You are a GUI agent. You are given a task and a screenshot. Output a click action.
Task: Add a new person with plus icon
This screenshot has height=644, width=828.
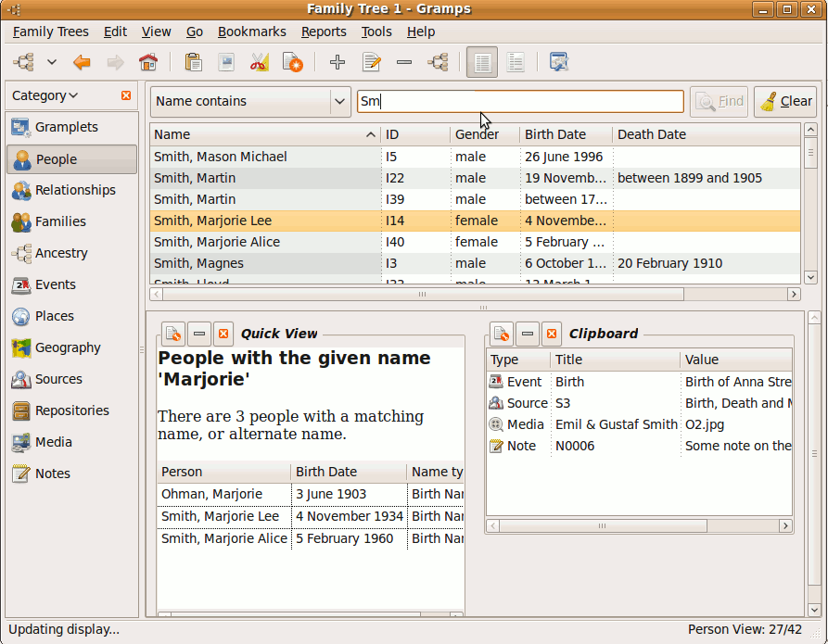coord(338,62)
